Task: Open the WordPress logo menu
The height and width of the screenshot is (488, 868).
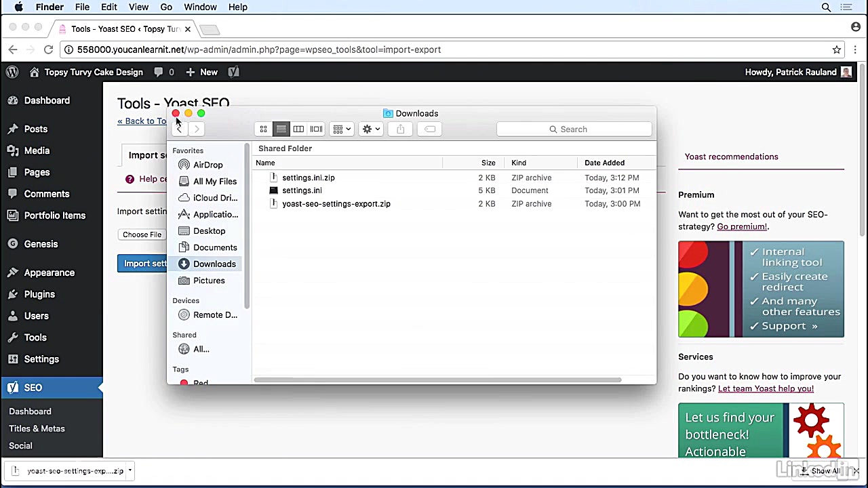Action: pyautogui.click(x=12, y=72)
